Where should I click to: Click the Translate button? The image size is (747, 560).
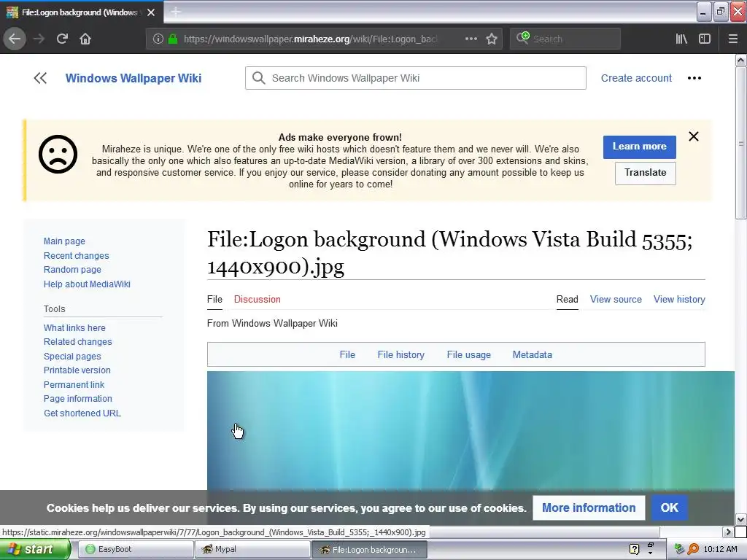pyautogui.click(x=645, y=173)
